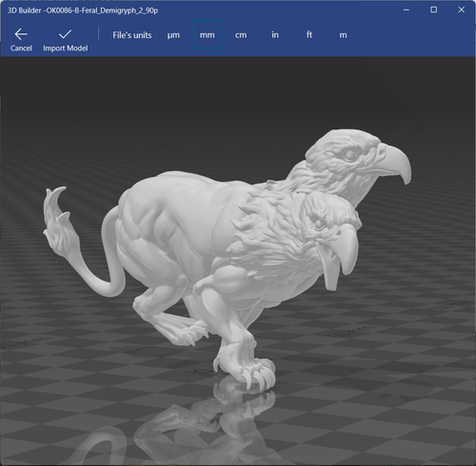Maximize the 3D Builder window
Screen dimensions: 476x466
click(433, 10)
